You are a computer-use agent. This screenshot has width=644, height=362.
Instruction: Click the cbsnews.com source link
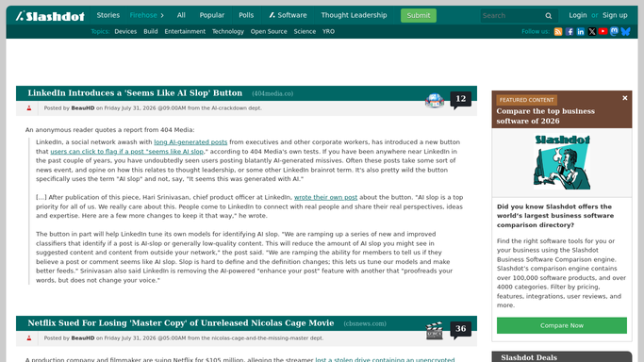(365, 323)
